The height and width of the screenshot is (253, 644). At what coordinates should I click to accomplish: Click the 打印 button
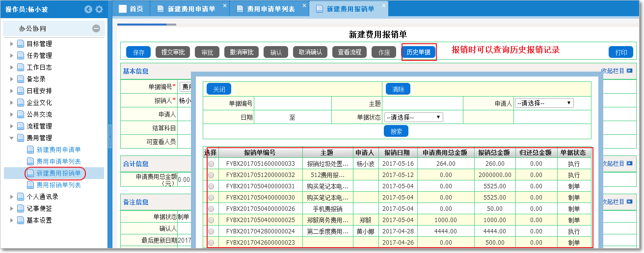(621, 52)
